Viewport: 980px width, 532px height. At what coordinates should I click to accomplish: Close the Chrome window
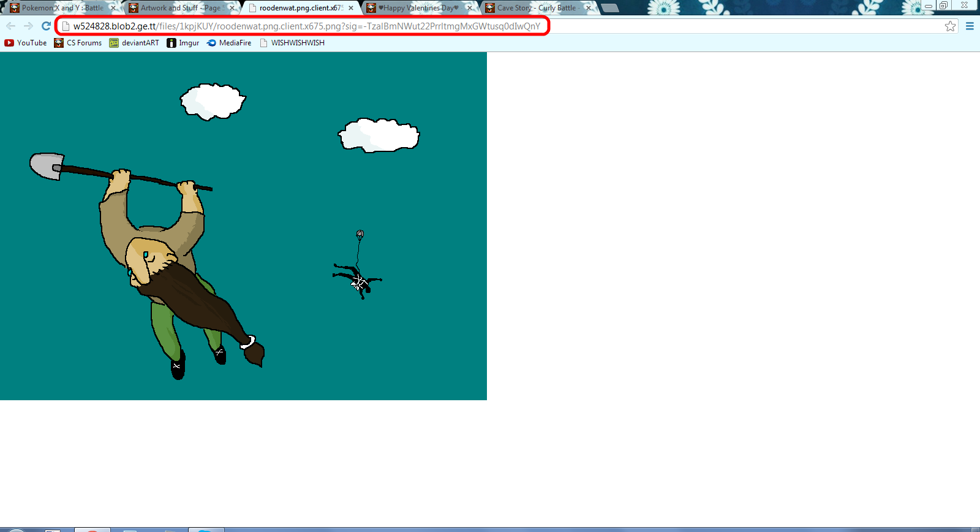tap(965, 6)
